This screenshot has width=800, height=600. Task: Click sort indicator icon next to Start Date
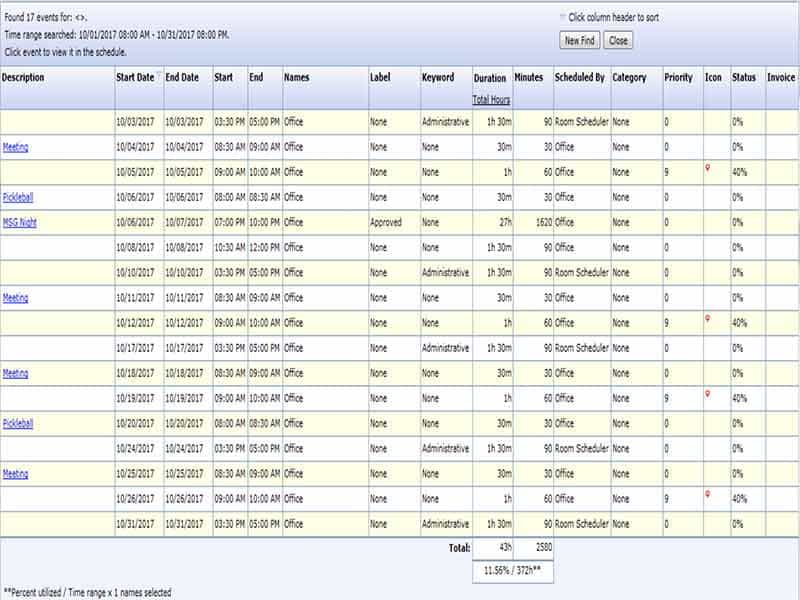tap(159, 75)
